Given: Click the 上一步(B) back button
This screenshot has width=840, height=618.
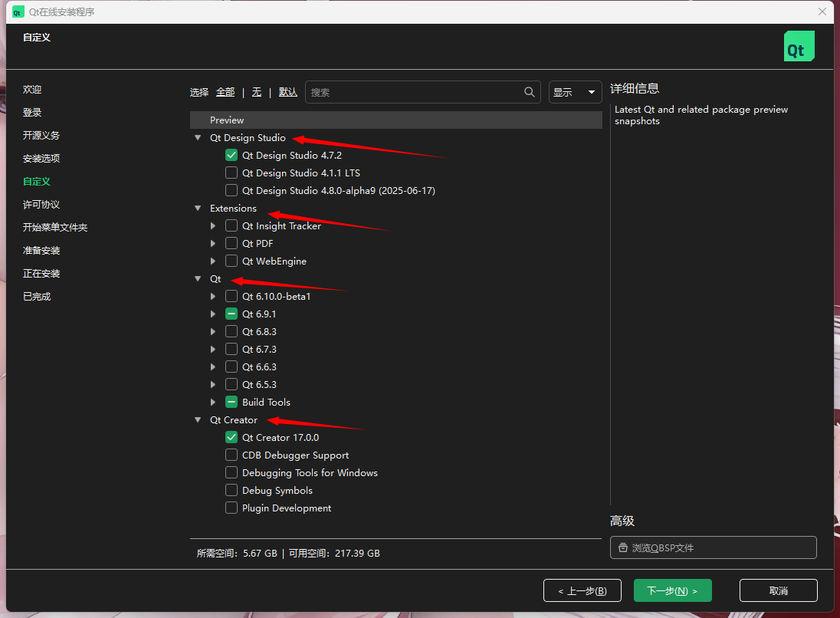Looking at the screenshot, I should click(x=582, y=590).
